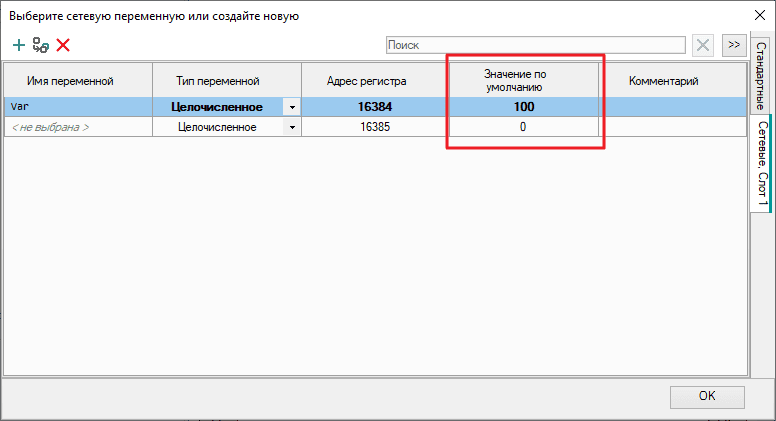Clear the search with the X button

click(703, 45)
